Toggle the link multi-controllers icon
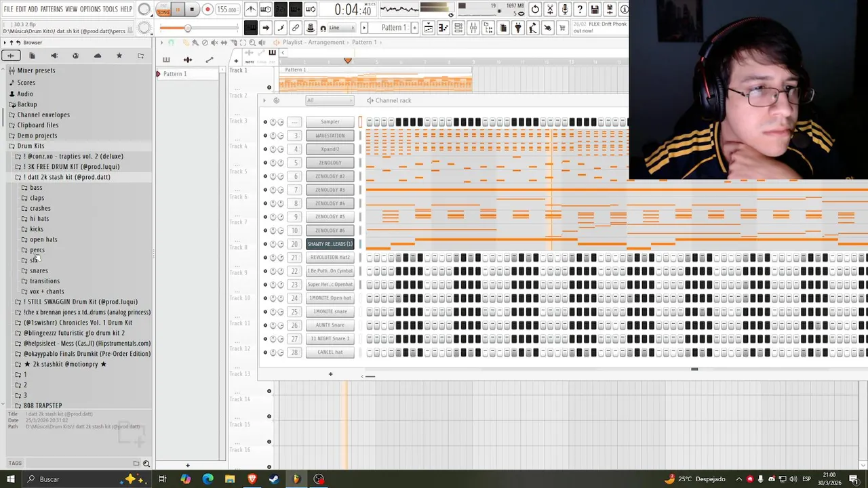 tap(295, 28)
